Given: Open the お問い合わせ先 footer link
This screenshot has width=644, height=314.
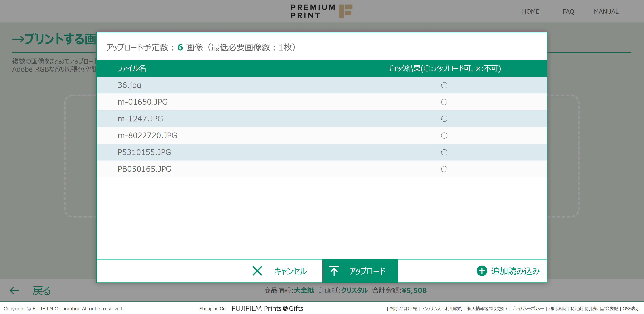Looking at the screenshot, I should point(403,309).
